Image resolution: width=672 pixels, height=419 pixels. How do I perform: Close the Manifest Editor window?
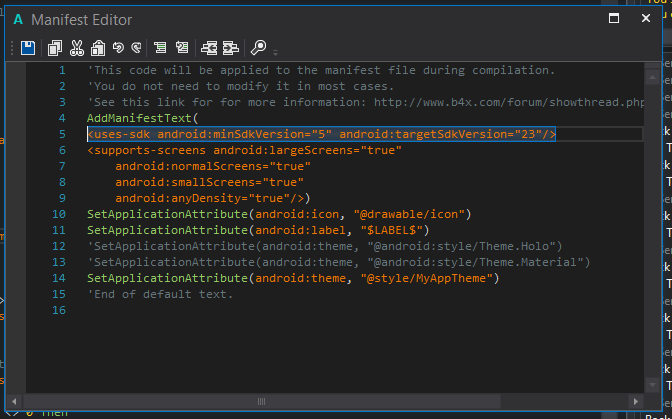[646, 18]
